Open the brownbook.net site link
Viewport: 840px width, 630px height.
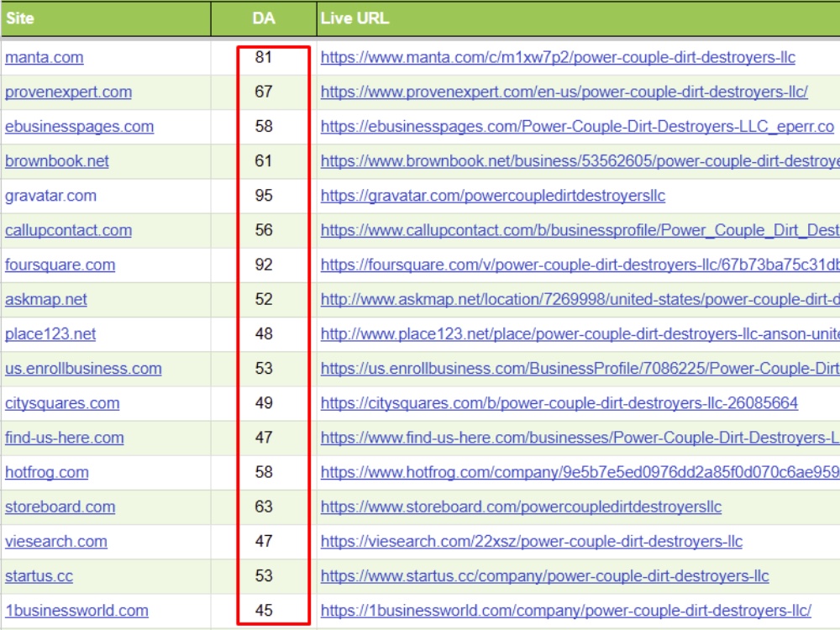57,161
